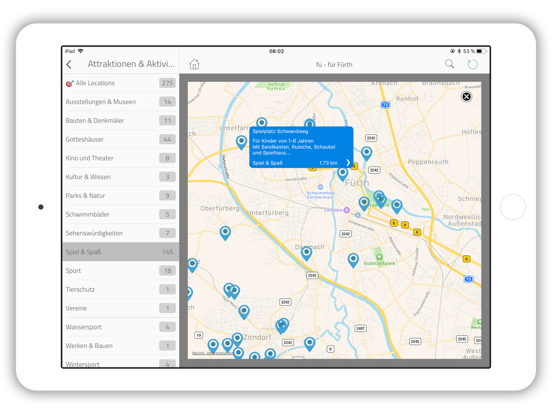Viewport: 552px width, 414px height.
Task: Refresh with the green reload icon
Action: [x=472, y=64]
